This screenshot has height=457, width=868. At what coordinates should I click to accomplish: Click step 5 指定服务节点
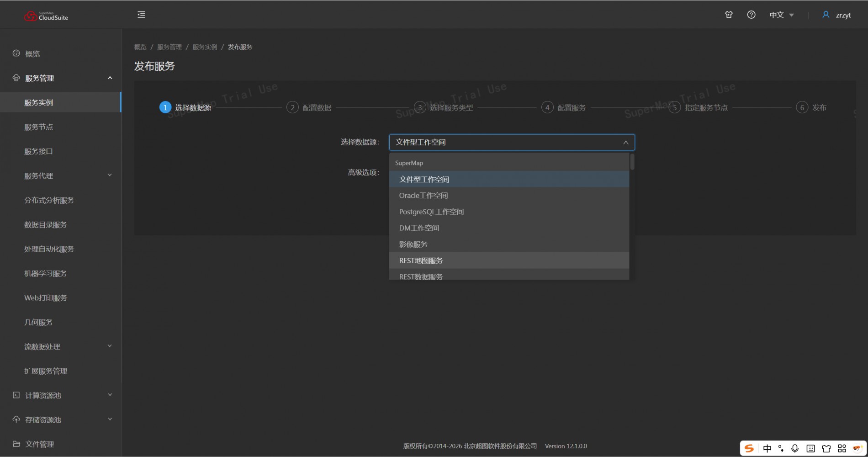[699, 107]
